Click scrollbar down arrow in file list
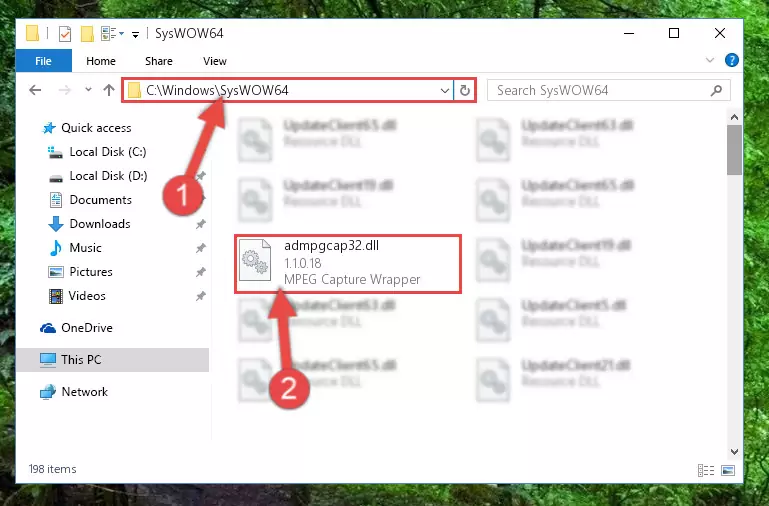This screenshot has height=506, width=769. (734, 452)
